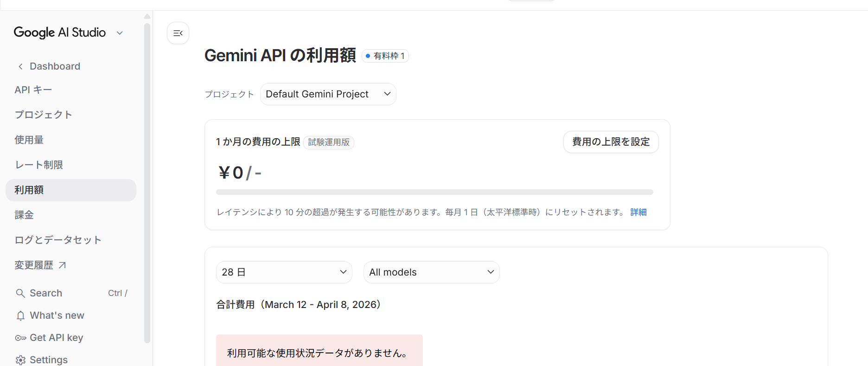The image size is (868, 366).
Task: Go to API キー in the sidebar
Action: 33,90
